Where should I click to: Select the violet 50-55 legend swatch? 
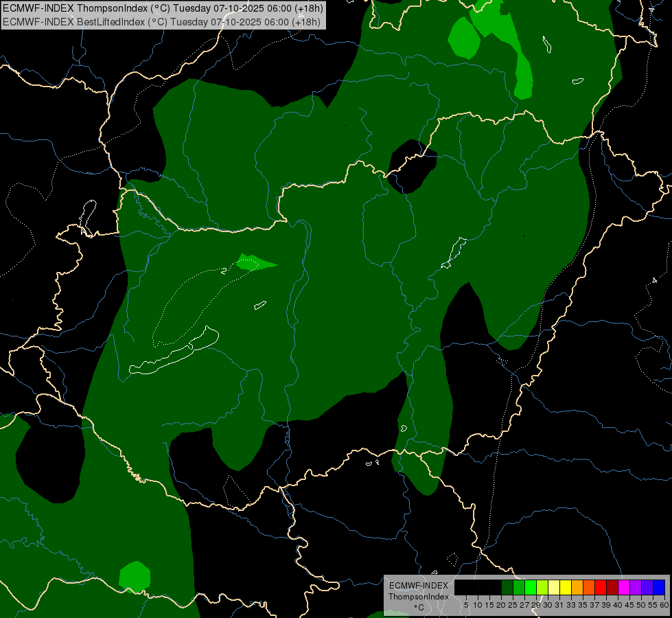coord(647,587)
